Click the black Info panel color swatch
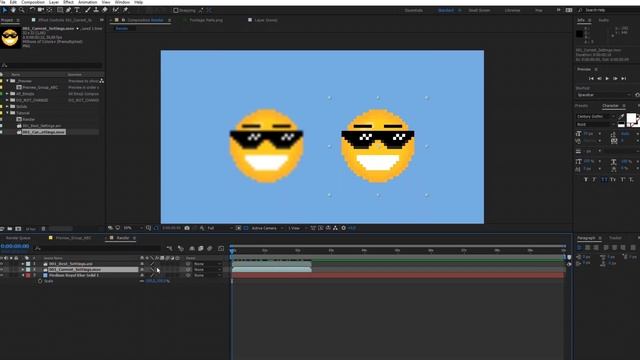 579,34
